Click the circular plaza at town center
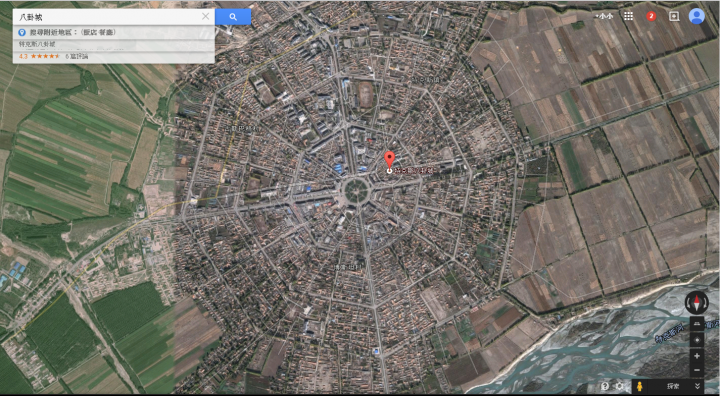 [x=356, y=191]
